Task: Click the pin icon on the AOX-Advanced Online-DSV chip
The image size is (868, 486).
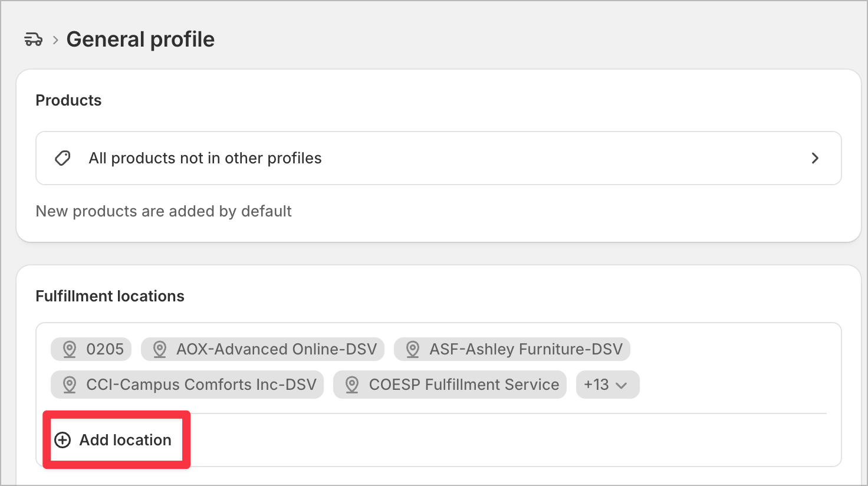Action: pos(160,349)
